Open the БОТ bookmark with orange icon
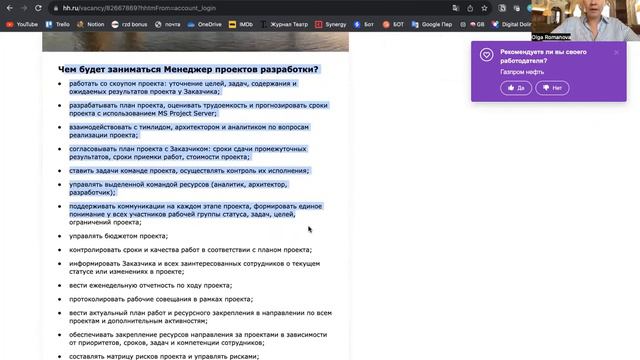 (x=393, y=24)
